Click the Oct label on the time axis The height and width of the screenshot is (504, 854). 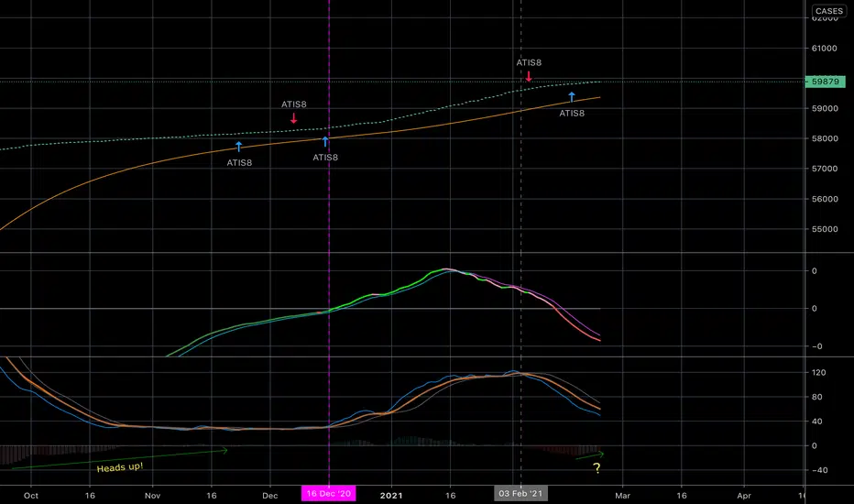point(31,495)
